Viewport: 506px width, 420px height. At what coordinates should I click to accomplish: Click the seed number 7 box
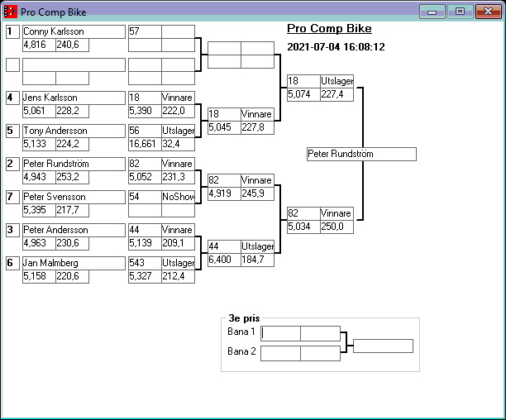tap(12, 197)
